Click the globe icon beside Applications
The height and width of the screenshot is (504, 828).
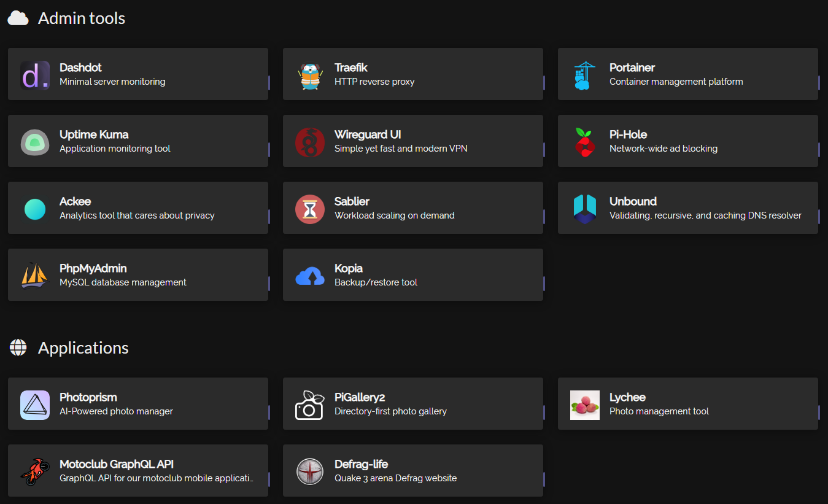(18, 347)
